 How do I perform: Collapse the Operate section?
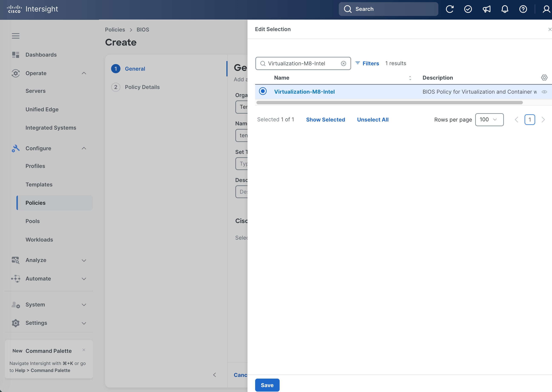point(84,73)
